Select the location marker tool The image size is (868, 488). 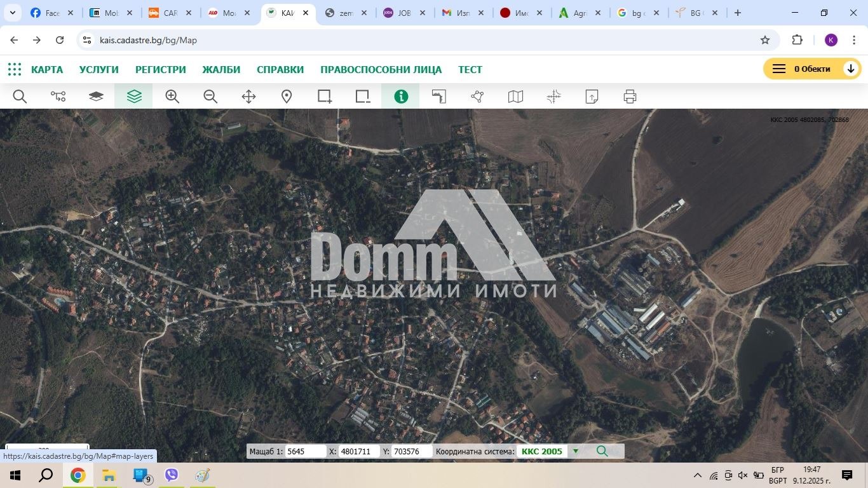[x=287, y=96]
